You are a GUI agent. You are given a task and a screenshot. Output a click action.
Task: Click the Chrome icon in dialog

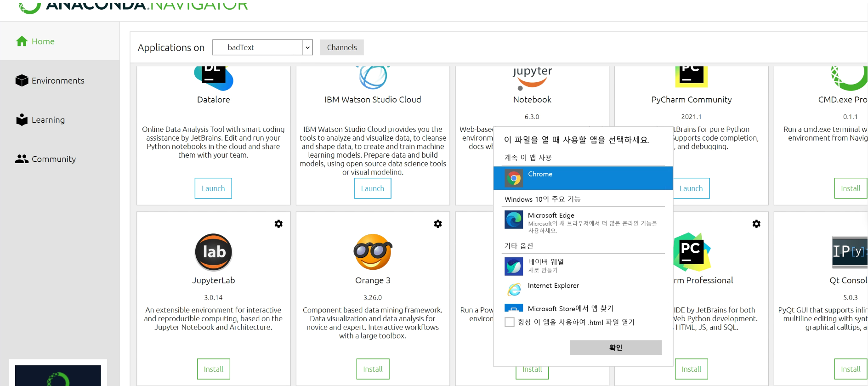coord(514,178)
